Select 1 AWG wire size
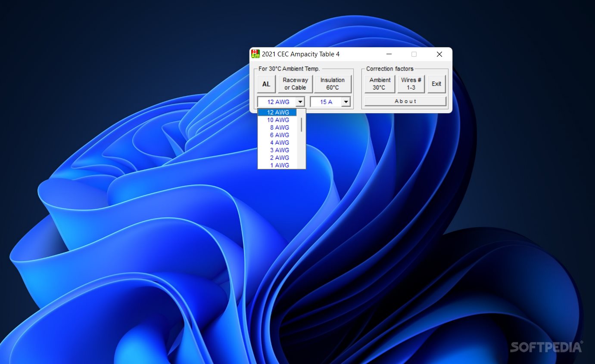 [278, 165]
